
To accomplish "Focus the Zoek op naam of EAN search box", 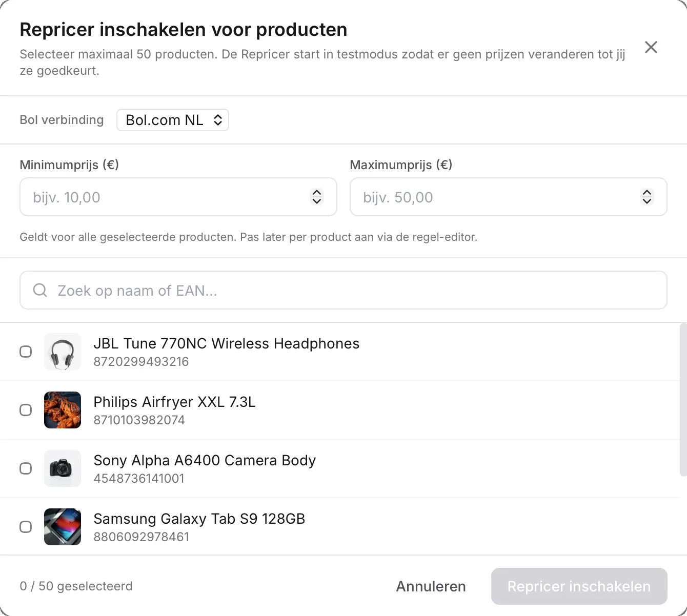I will 344,290.
